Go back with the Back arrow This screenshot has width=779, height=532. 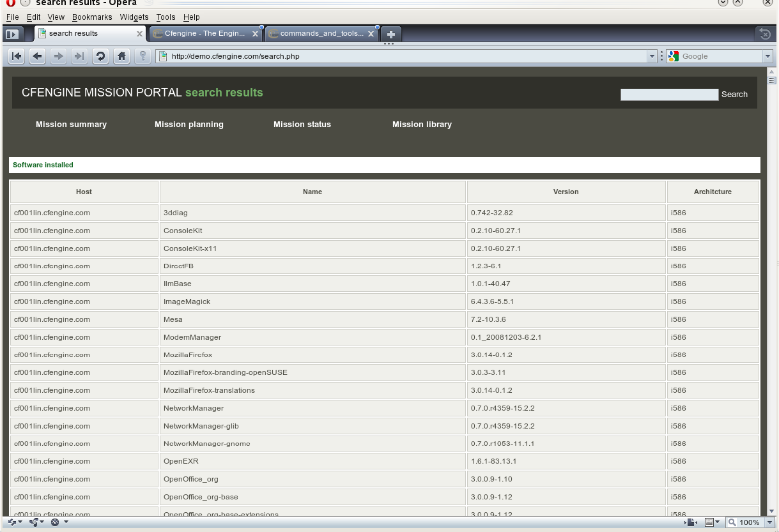38,56
